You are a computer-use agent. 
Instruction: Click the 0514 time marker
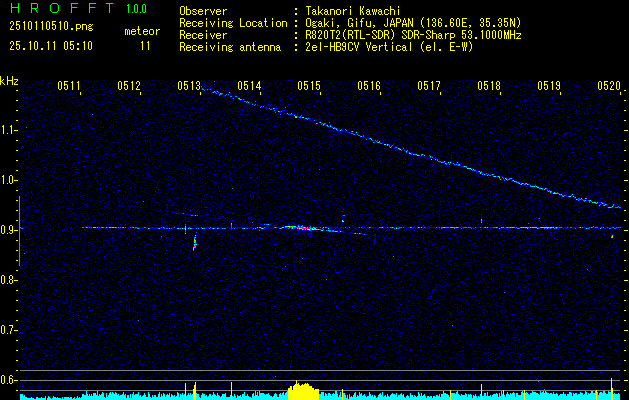[x=249, y=85]
